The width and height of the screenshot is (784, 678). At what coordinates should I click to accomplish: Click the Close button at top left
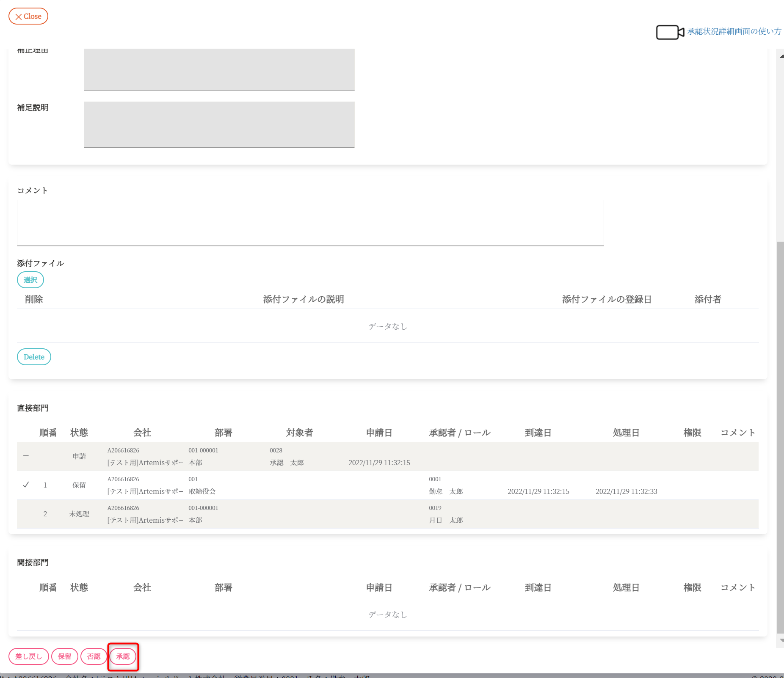[28, 16]
